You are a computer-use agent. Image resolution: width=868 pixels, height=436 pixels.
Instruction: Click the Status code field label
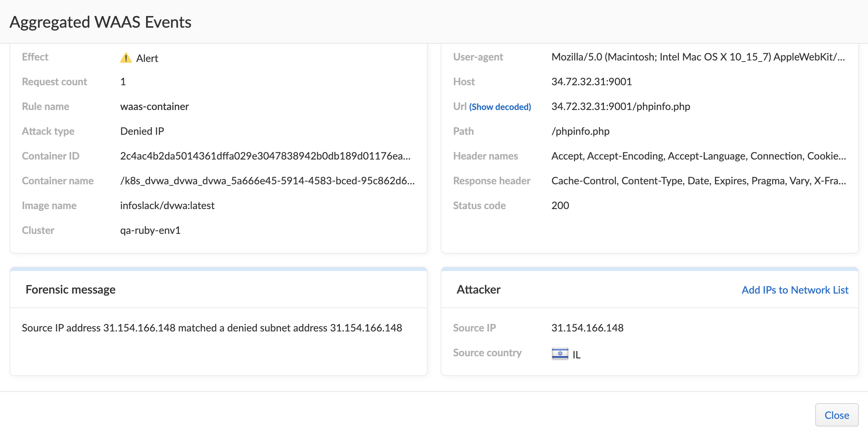coord(479,205)
